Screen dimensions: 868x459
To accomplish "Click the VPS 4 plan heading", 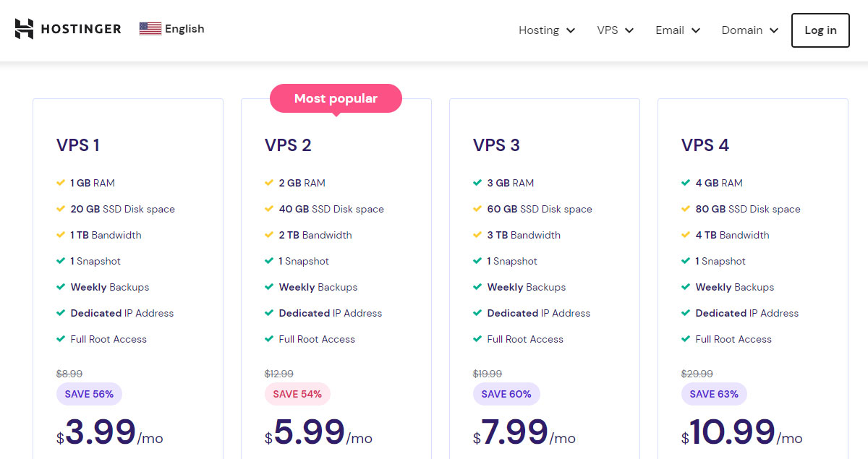I will (x=705, y=145).
